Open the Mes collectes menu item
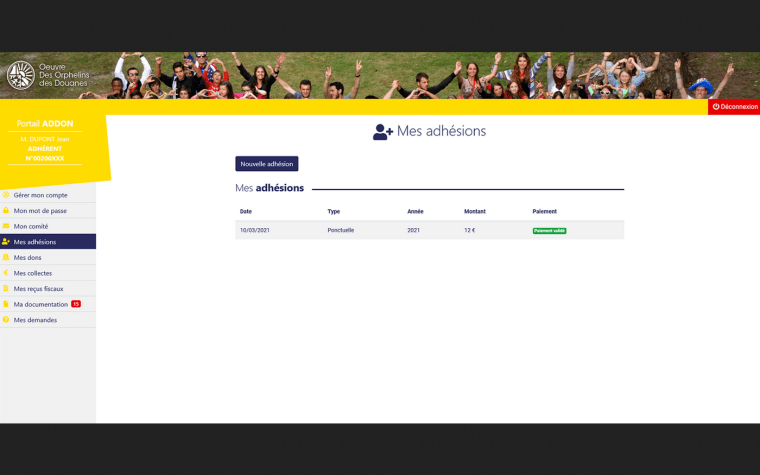Image resolution: width=760 pixels, height=475 pixels. click(x=33, y=273)
